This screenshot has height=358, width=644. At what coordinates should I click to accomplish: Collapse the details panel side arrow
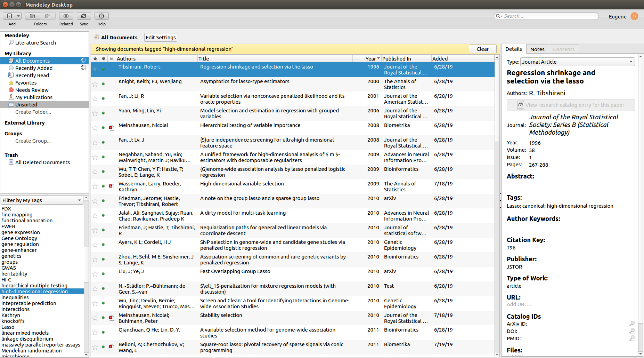coord(500,200)
